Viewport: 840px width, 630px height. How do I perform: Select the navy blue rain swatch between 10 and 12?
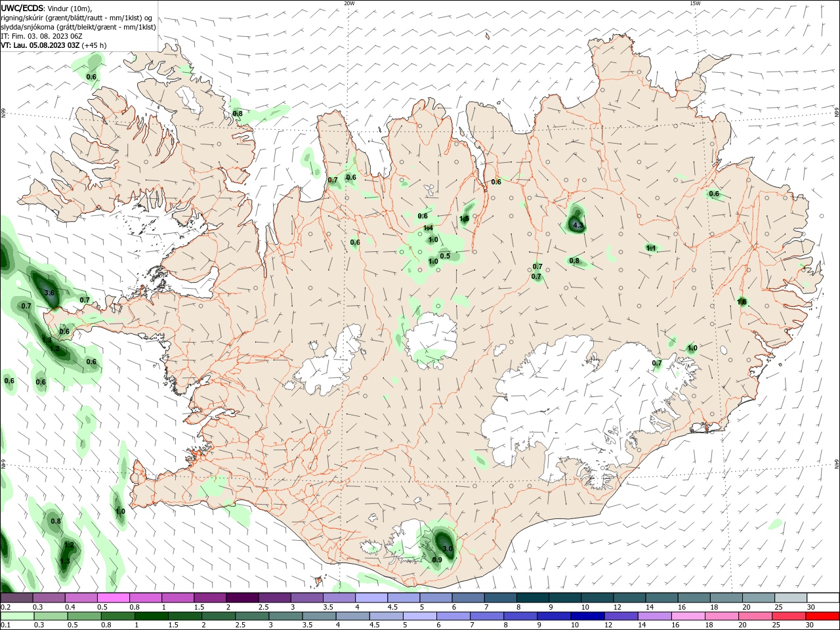[587, 616]
